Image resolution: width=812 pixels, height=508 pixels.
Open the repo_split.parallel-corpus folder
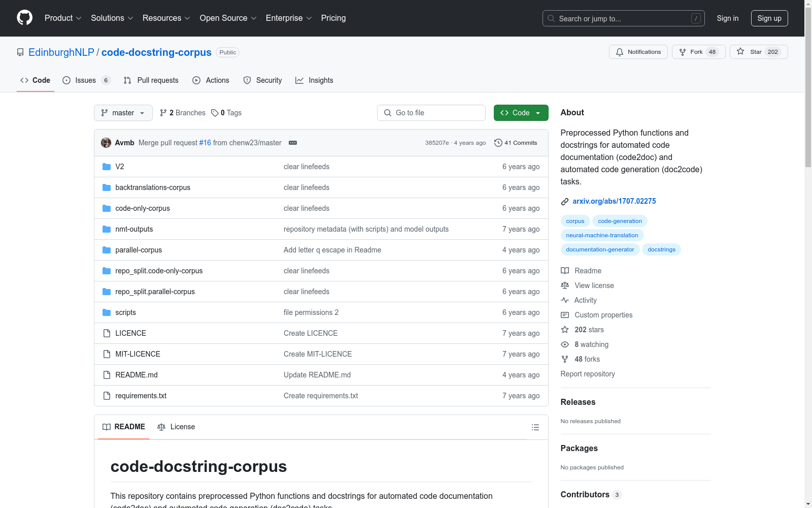(x=155, y=292)
